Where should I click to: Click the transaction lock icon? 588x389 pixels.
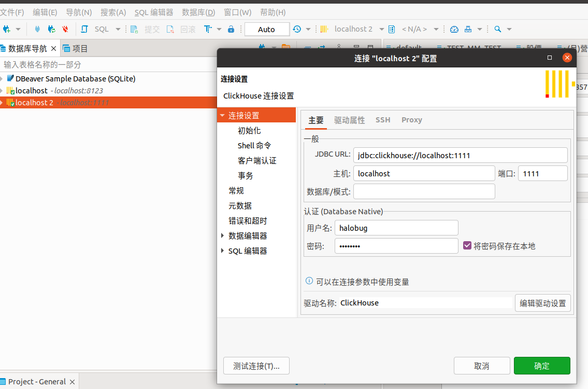click(x=231, y=29)
